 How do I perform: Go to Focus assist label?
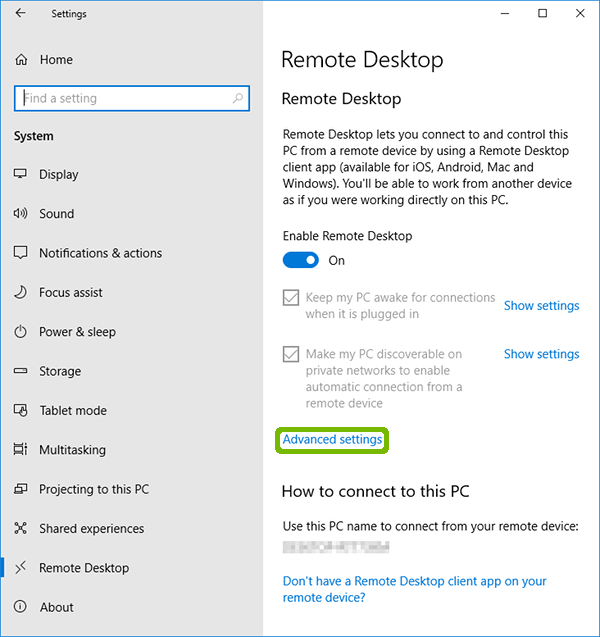click(x=71, y=292)
